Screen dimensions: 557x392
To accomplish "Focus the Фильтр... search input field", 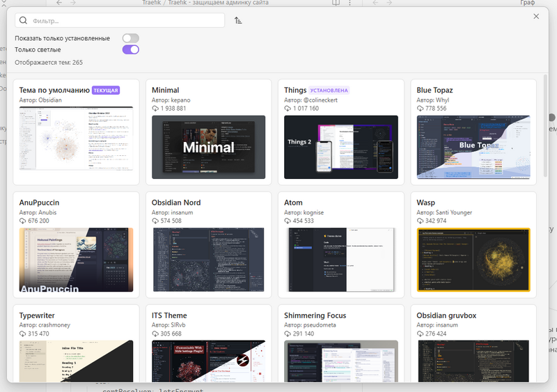I will click(x=120, y=20).
